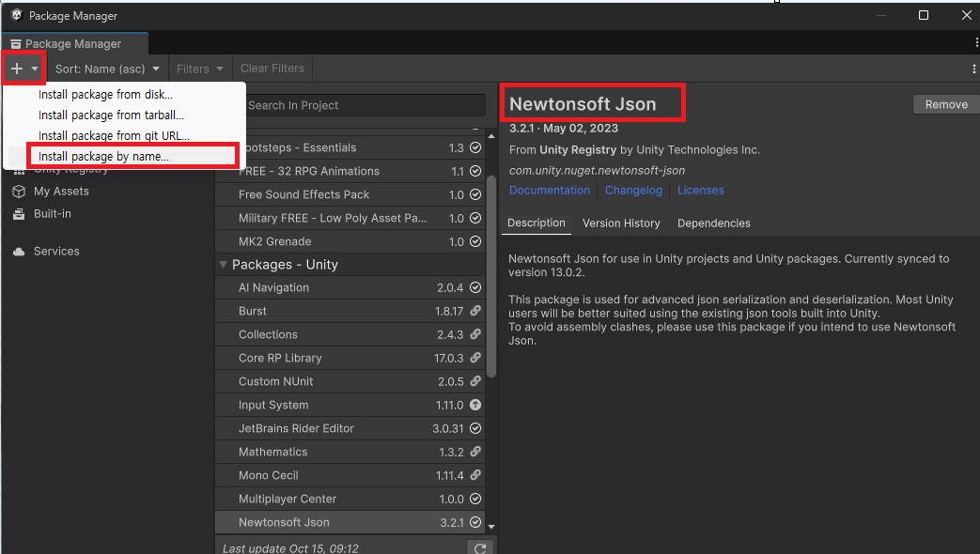The height and width of the screenshot is (554, 980).
Task: Open the Filters dropdown
Action: click(x=200, y=69)
